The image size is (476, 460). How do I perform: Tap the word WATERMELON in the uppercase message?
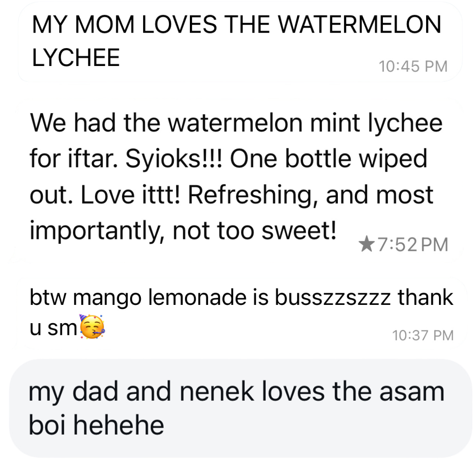[x=359, y=24]
